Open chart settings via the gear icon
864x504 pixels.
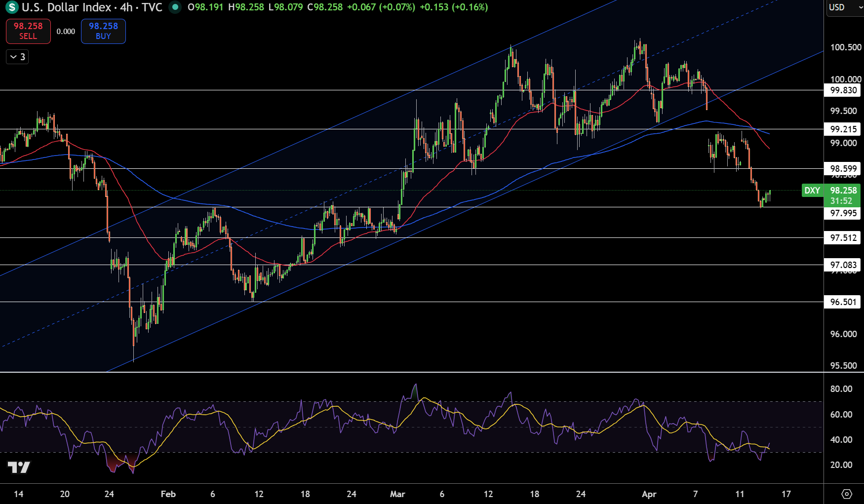point(847,494)
